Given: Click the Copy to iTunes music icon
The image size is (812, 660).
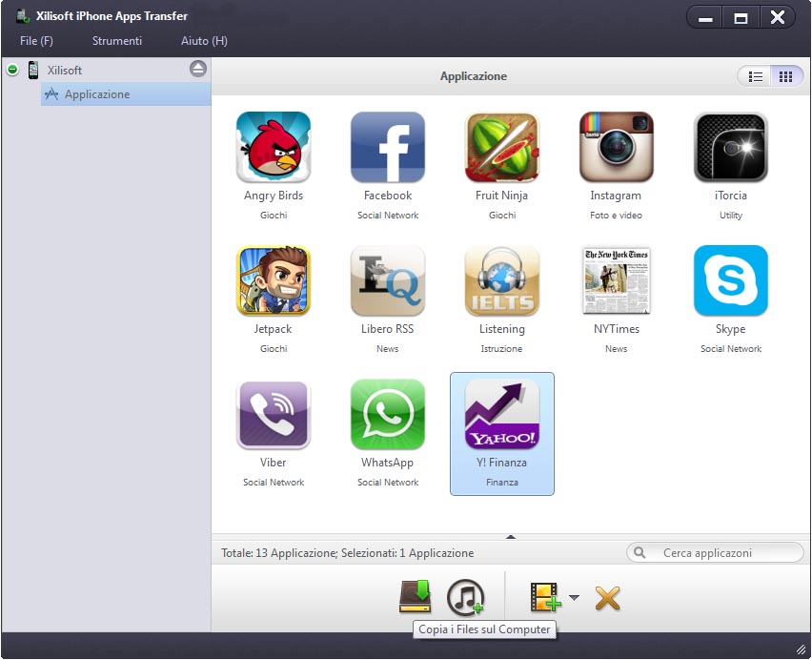Looking at the screenshot, I should click(x=465, y=597).
